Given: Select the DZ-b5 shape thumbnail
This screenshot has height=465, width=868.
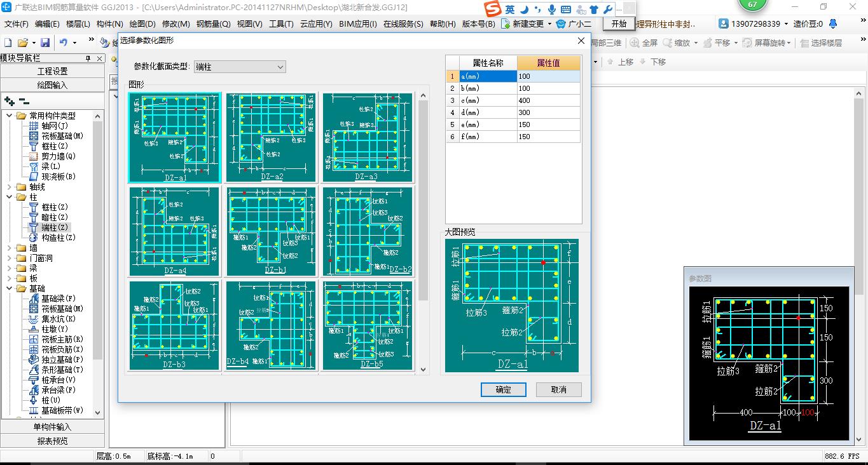Looking at the screenshot, I should [x=368, y=326].
